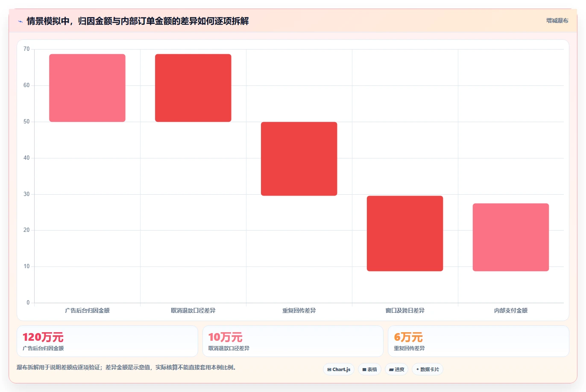
Task: Click the 120万元 card value
Action: point(43,337)
